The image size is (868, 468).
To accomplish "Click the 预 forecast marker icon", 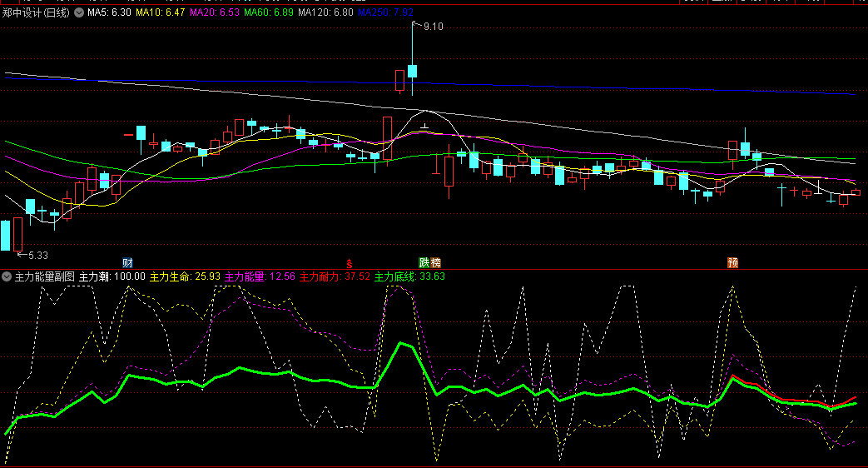I will click(732, 262).
